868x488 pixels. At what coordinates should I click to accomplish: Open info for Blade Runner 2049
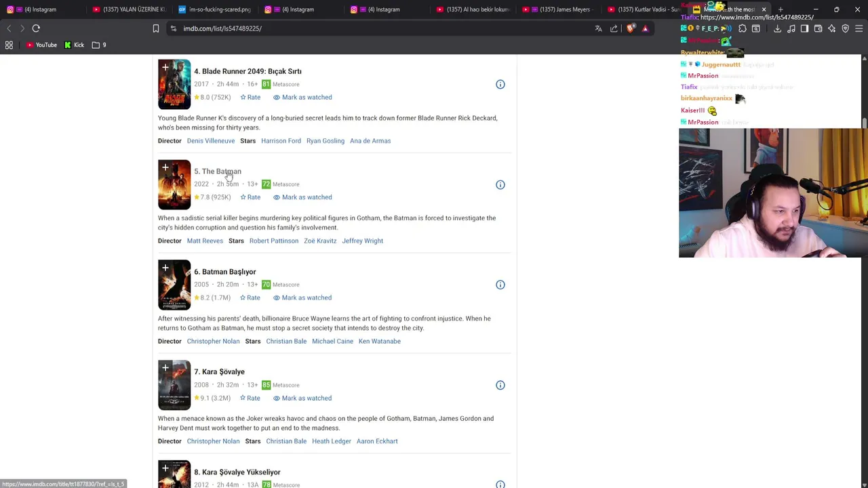pos(500,84)
